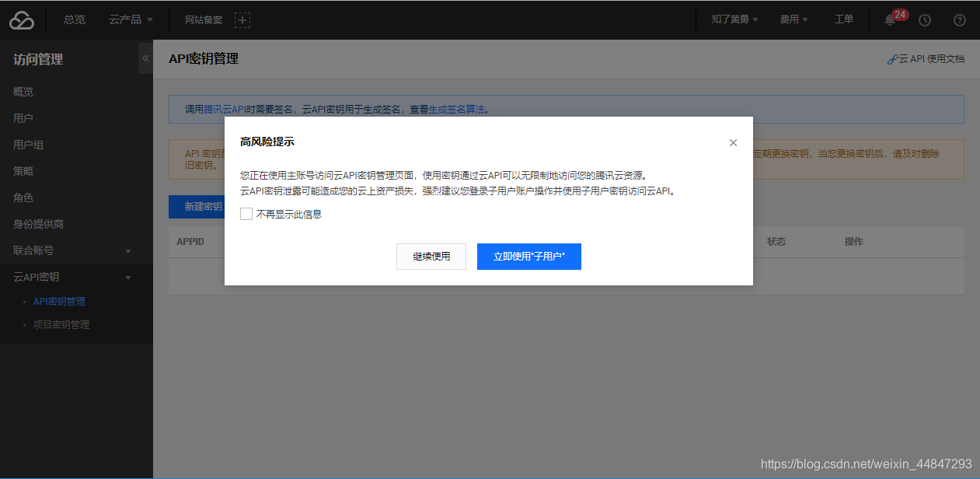Image resolution: width=980 pixels, height=479 pixels.
Task: Check 不再显示此信息 checkbox
Action: point(246,214)
